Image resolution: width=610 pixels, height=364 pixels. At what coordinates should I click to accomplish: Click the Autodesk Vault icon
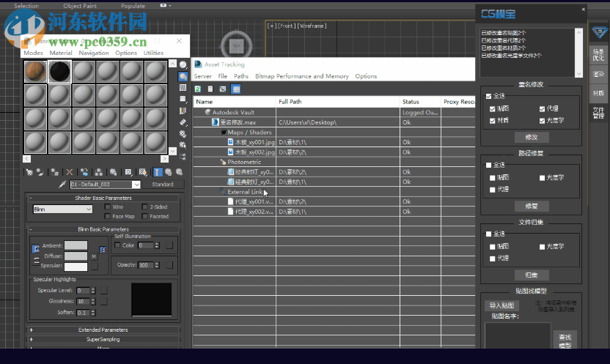[x=208, y=112]
